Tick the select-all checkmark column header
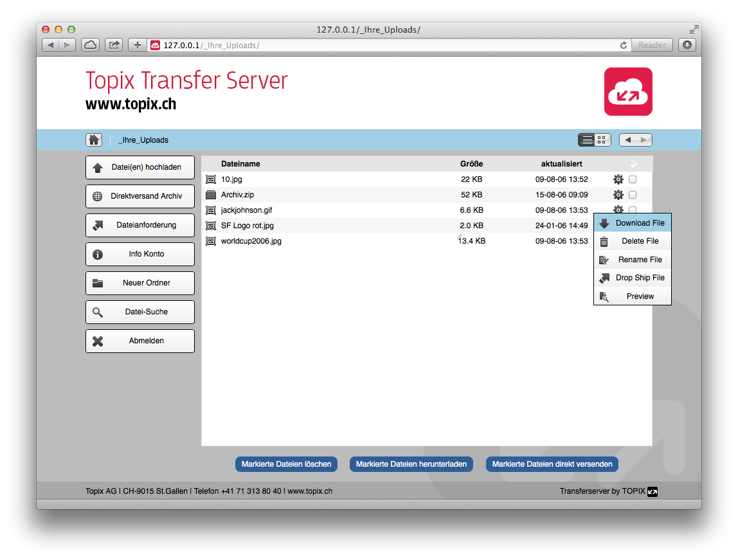Screen dimensions: 738x560 [633, 164]
